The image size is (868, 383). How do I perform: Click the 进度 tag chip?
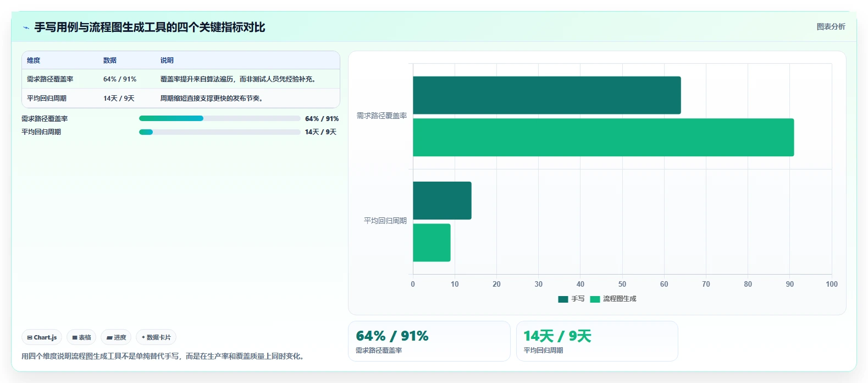coord(116,337)
